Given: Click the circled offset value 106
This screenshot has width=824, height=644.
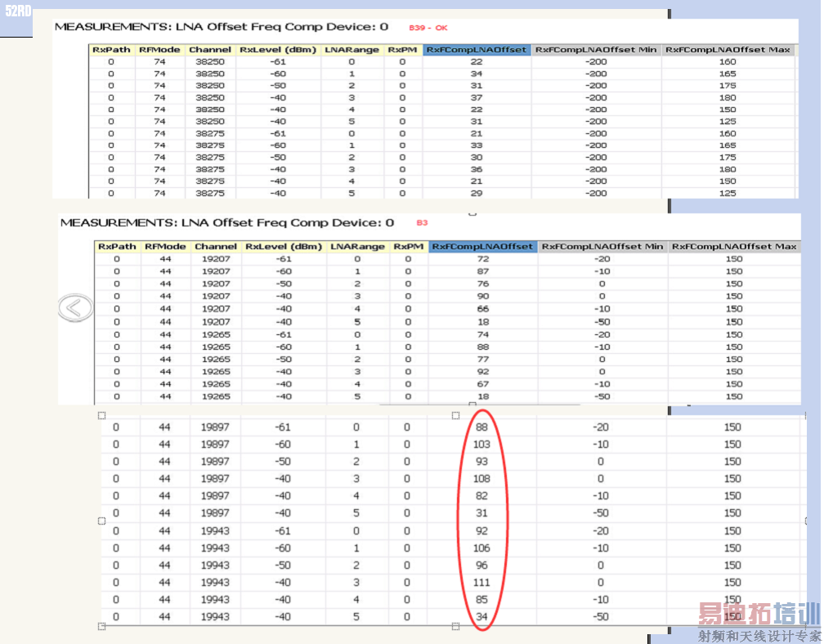Looking at the screenshot, I should (481, 548).
